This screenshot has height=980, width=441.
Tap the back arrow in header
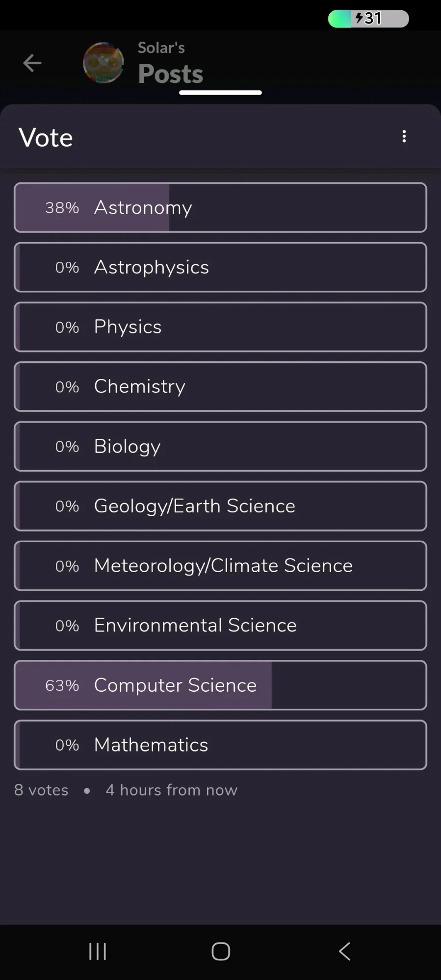click(32, 63)
